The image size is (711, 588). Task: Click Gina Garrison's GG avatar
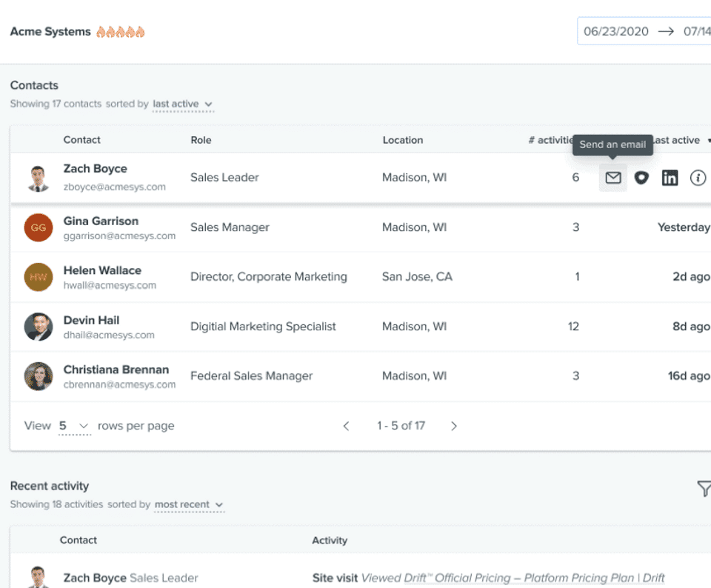pos(38,227)
